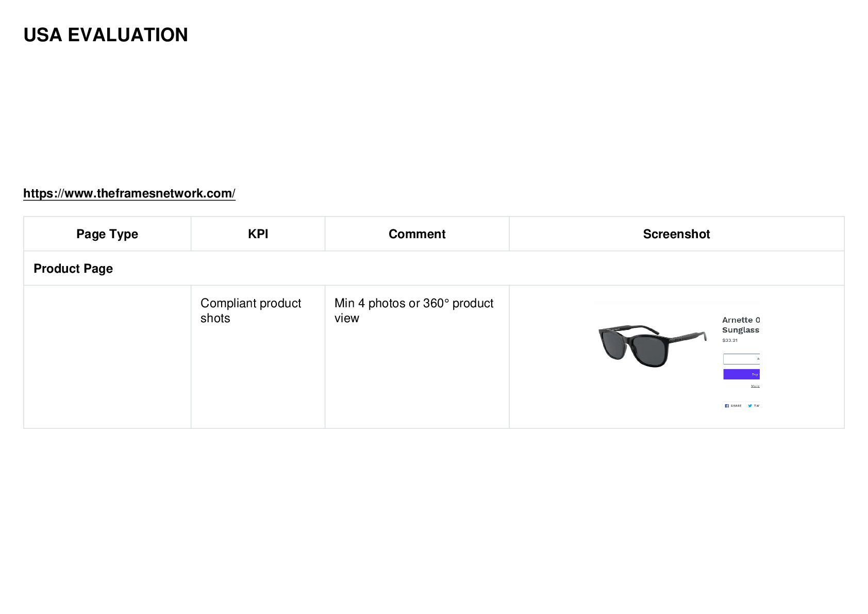Click the Facebook Share icon
The image size is (868, 614).
(x=727, y=406)
